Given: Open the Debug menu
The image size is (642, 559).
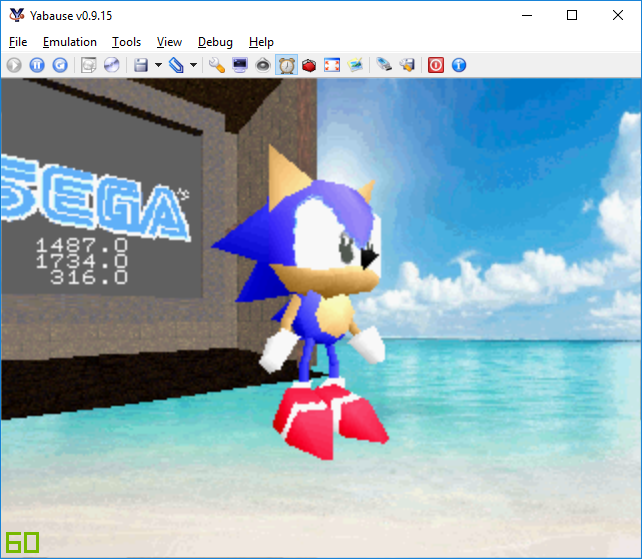Looking at the screenshot, I should (215, 42).
